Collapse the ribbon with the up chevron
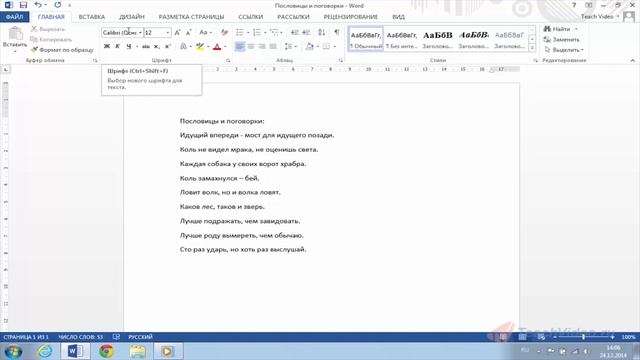This screenshot has height=360, width=640. click(x=633, y=60)
